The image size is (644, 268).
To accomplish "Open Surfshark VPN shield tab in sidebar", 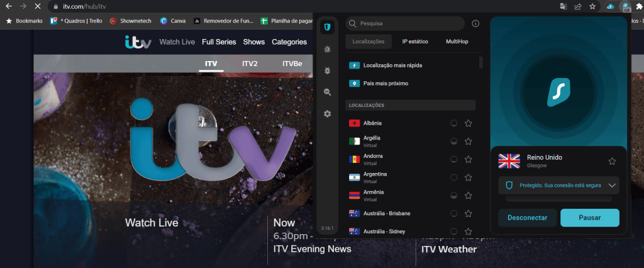I will [x=327, y=27].
